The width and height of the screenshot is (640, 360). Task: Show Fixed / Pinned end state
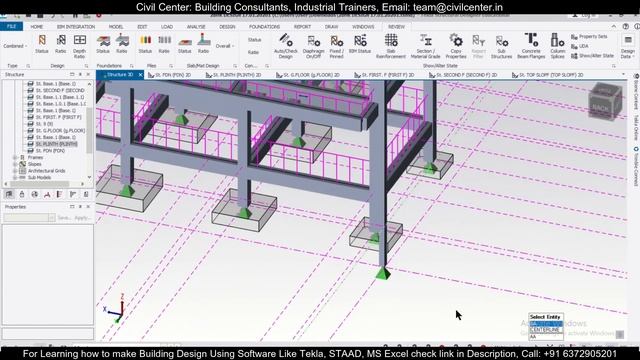[337, 46]
